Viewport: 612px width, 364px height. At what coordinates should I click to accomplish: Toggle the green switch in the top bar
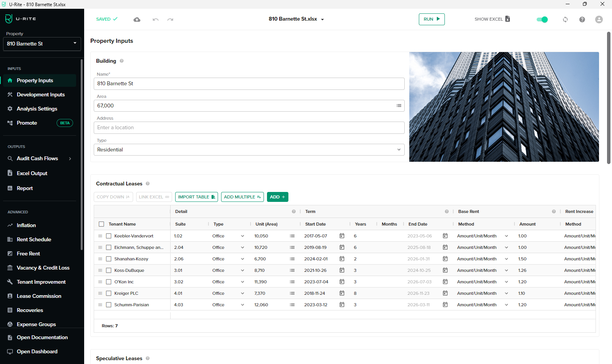(x=542, y=19)
